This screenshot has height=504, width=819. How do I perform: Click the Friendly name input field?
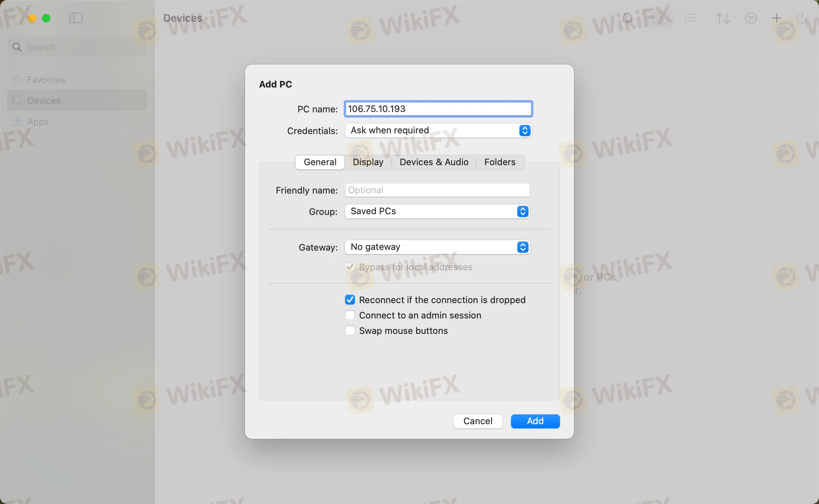(437, 190)
